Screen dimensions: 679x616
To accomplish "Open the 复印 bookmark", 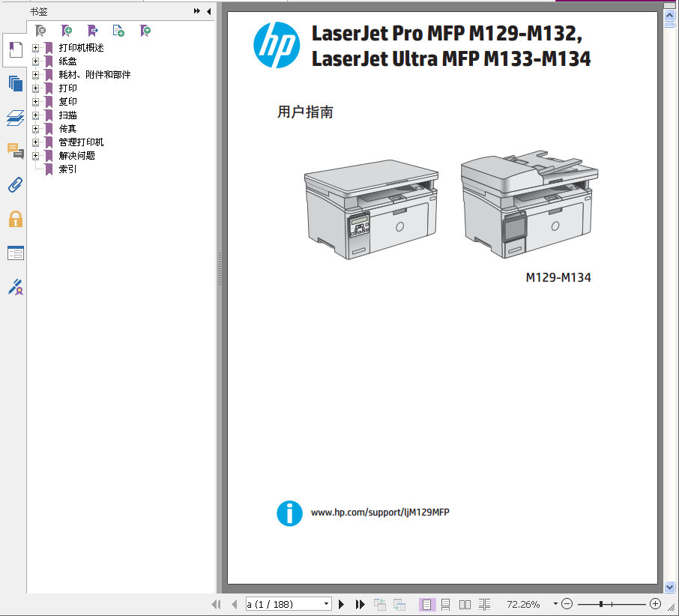I will tap(68, 102).
